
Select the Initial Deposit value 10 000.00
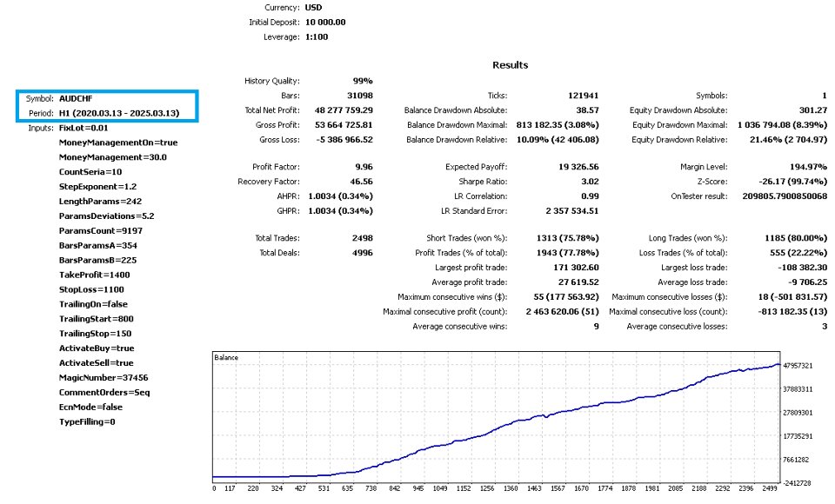(325, 23)
